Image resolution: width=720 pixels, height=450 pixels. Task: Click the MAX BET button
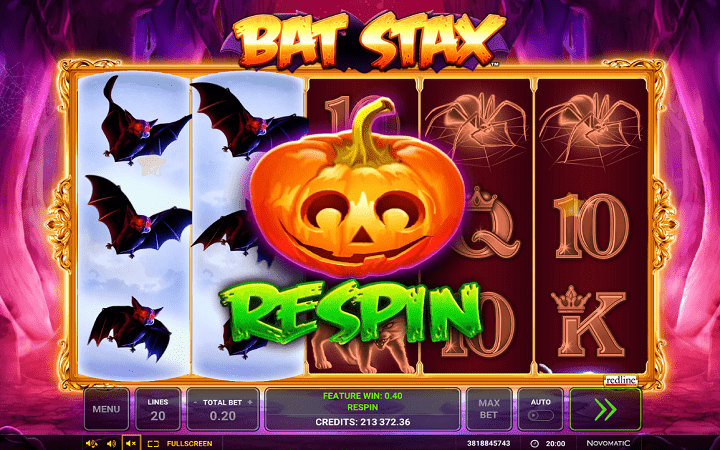click(489, 409)
